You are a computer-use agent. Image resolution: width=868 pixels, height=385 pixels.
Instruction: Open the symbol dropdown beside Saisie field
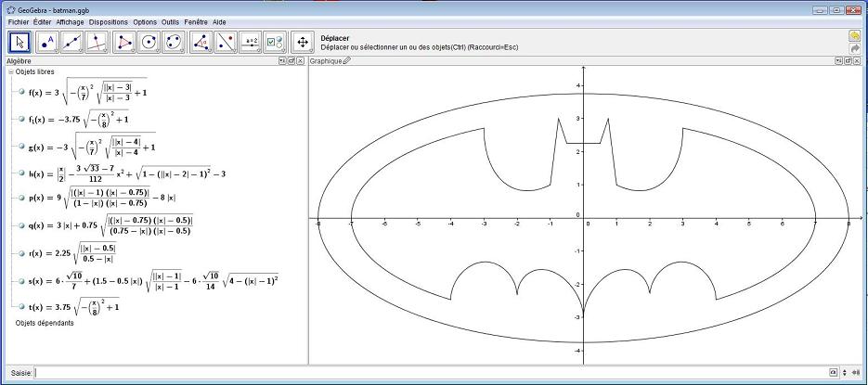click(833, 372)
